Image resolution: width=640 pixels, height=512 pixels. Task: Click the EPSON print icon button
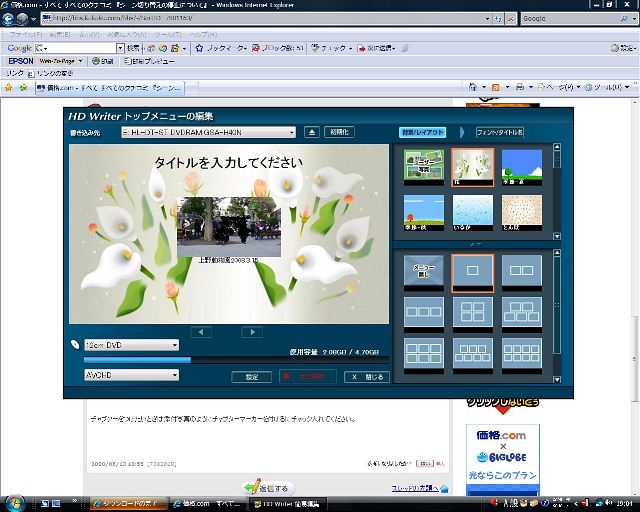coord(102,61)
